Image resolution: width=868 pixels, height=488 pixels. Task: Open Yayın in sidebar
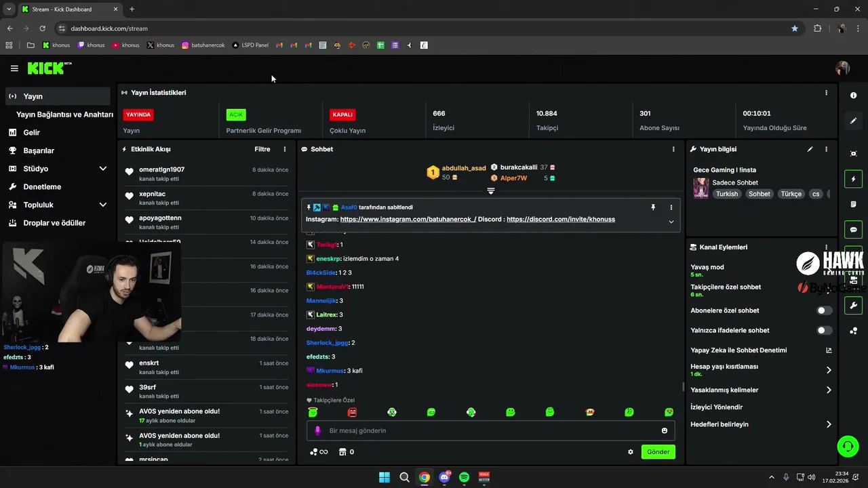click(57, 96)
